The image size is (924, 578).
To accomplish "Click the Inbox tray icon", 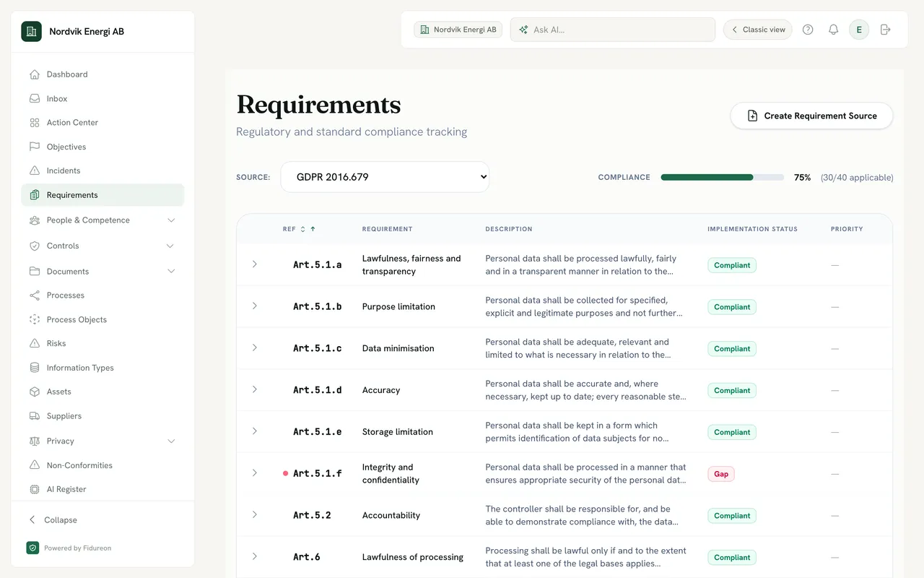I will 35,99.
